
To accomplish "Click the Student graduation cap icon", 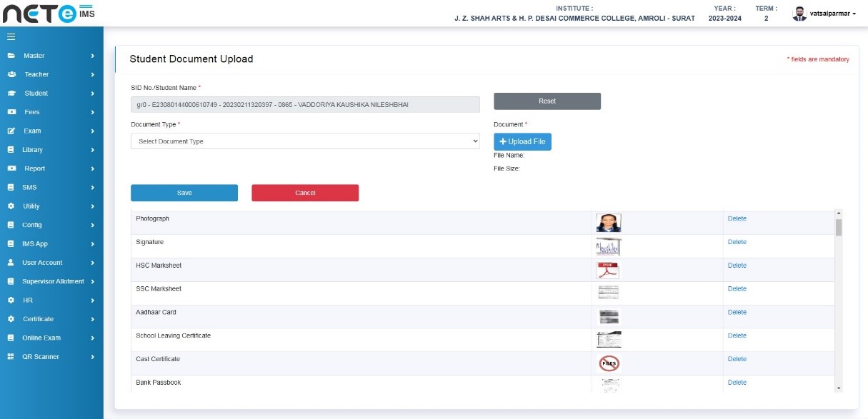I will [11, 94].
